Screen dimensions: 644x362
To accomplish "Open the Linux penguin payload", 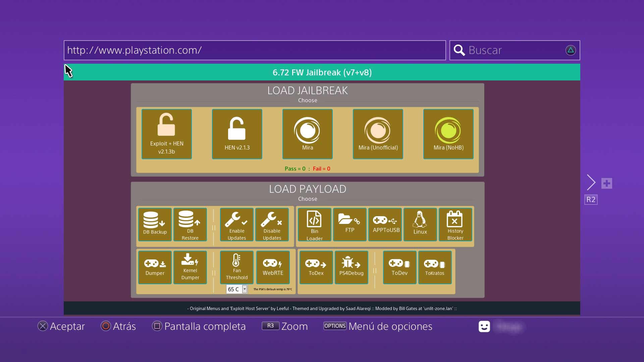I will click(x=420, y=224).
